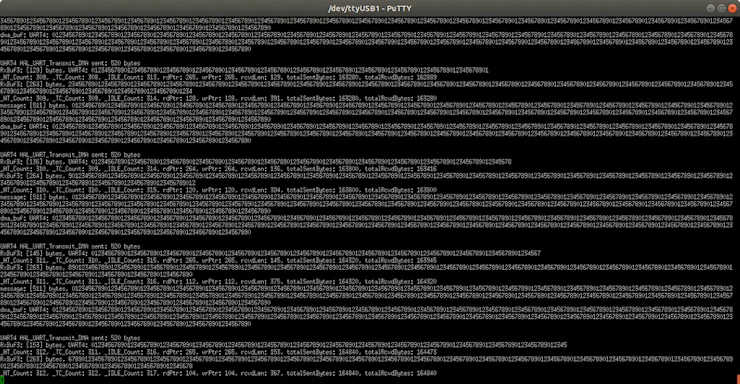740x384 pixels.
Task: Click the "rcvdLen: 153" value
Action: coord(261,352)
